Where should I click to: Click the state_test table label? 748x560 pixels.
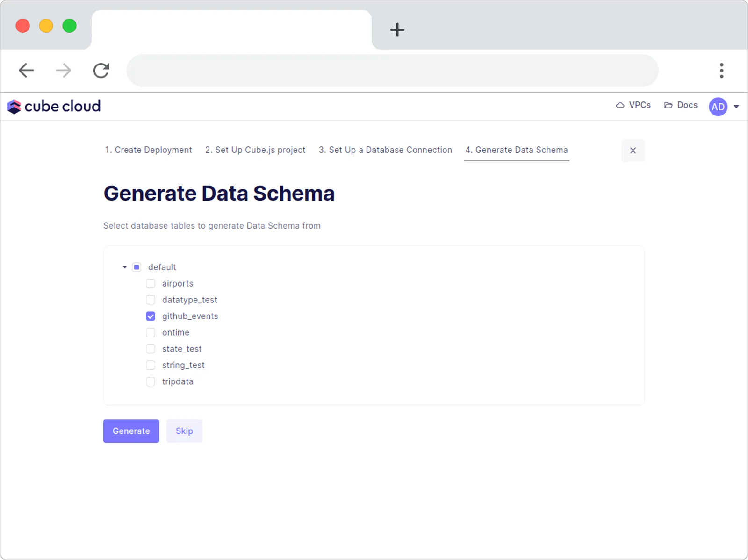(182, 349)
